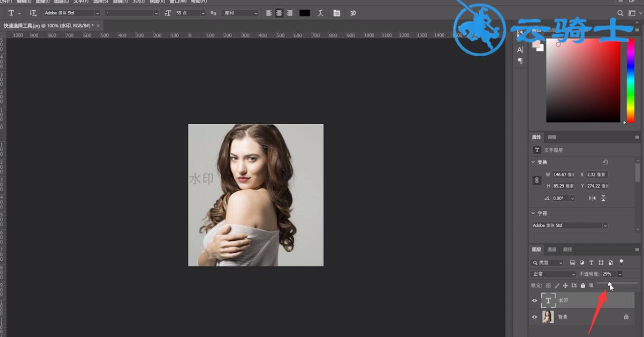Open character and paragraph panels icon
The width and height of the screenshot is (644, 337).
(x=337, y=13)
